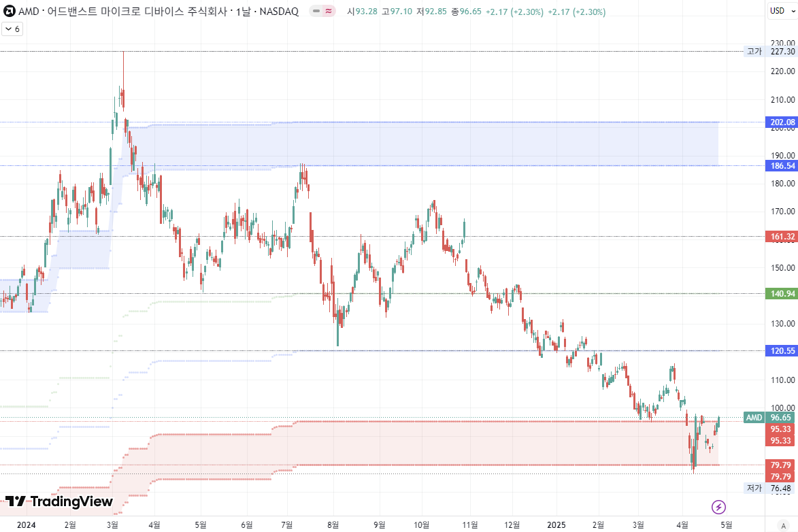Click the 110.00 tick on price axis

(783, 380)
